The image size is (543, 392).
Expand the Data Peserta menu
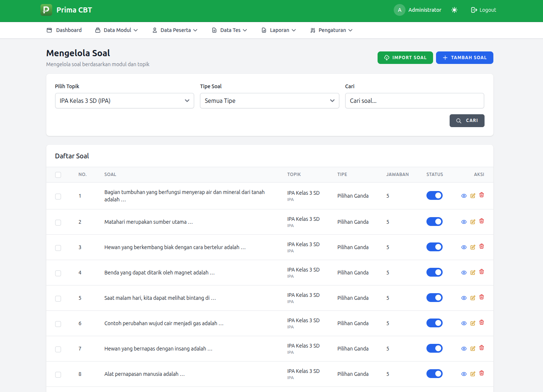[175, 30]
